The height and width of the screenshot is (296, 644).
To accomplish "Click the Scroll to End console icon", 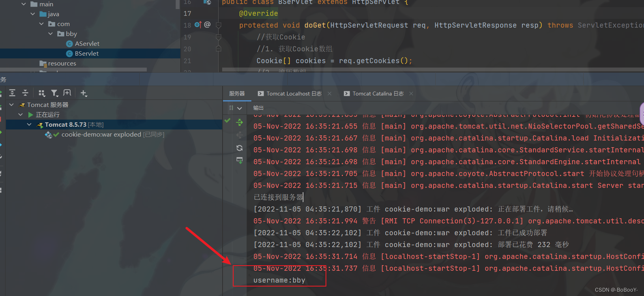I will (240, 160).
